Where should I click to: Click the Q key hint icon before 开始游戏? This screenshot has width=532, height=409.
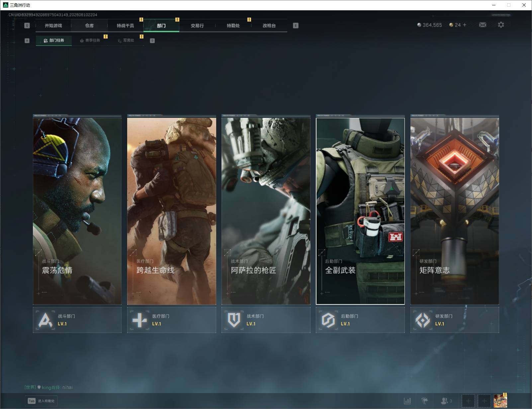click(x=27, y=26)
